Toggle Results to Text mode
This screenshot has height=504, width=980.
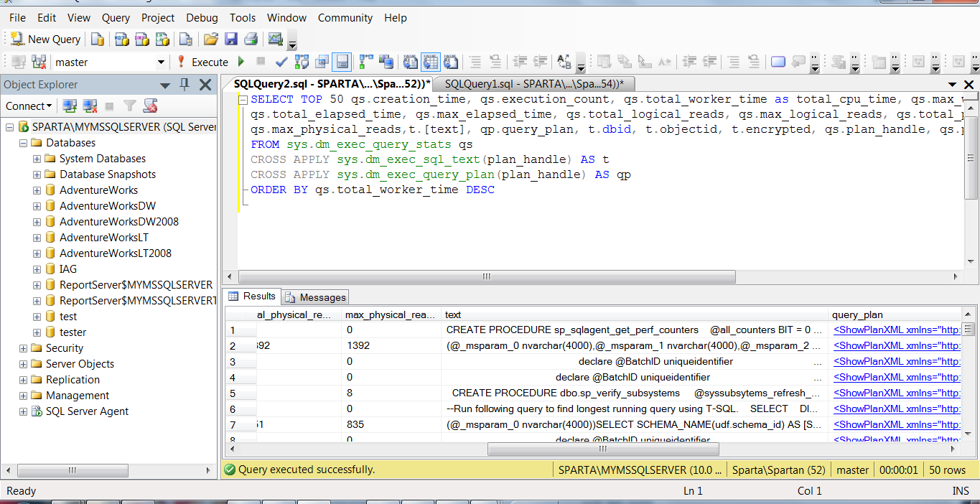tap(411, 62)
